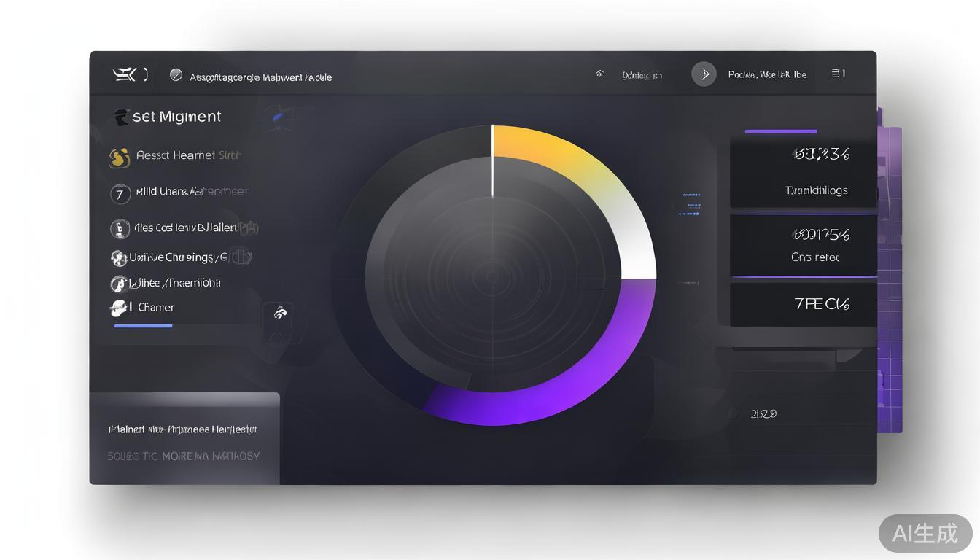Click the wifi signal icon in header
The width and height of the screenshot is (980, 560).
point(599,74)
